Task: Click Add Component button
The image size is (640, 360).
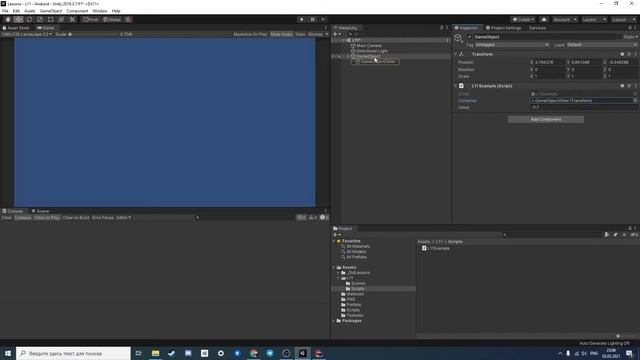Action: tap(546, 119)
